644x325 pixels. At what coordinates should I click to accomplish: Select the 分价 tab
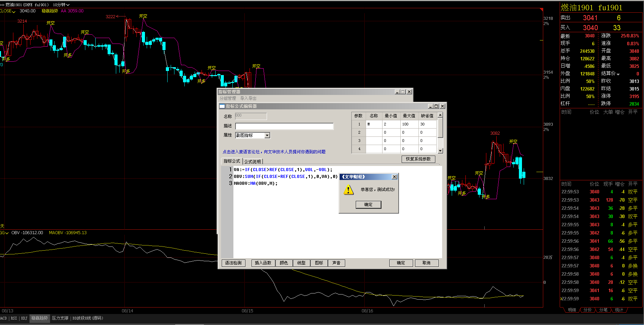click(x=587, y=310)
